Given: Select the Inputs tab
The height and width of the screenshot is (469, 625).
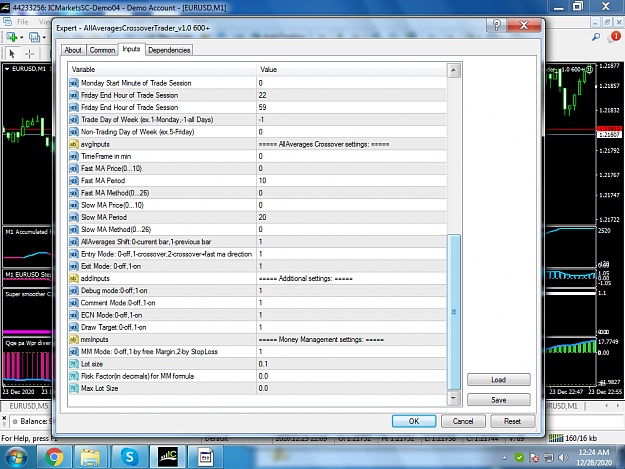Looking at the screenshot, I should tap(131, 49).
